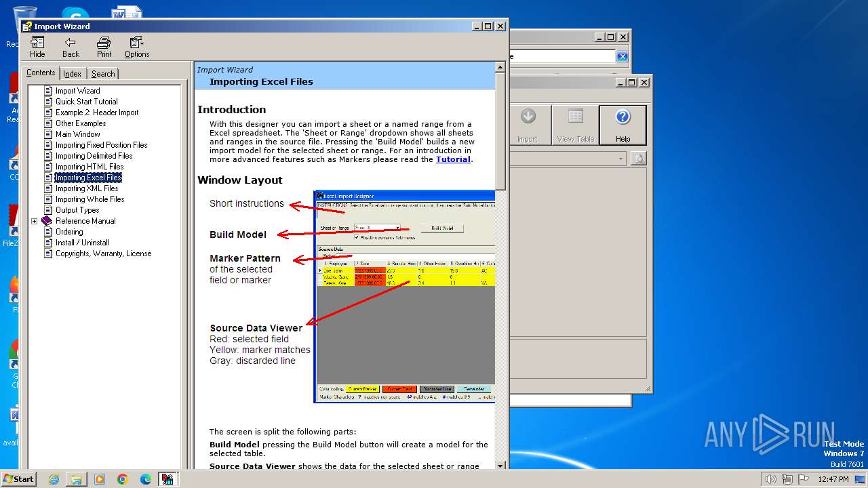Click Import button in background window
868x488 pixels.
[x=527, y=125]
